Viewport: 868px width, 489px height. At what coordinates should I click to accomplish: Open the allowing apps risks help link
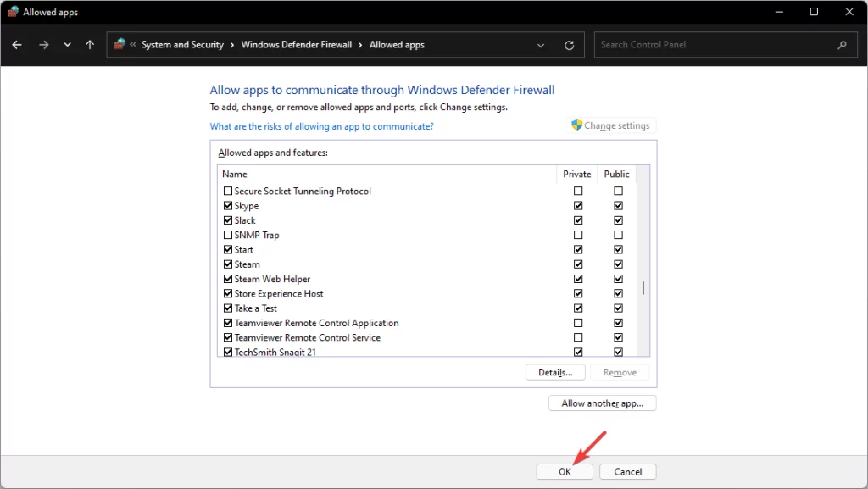point(322,125)
